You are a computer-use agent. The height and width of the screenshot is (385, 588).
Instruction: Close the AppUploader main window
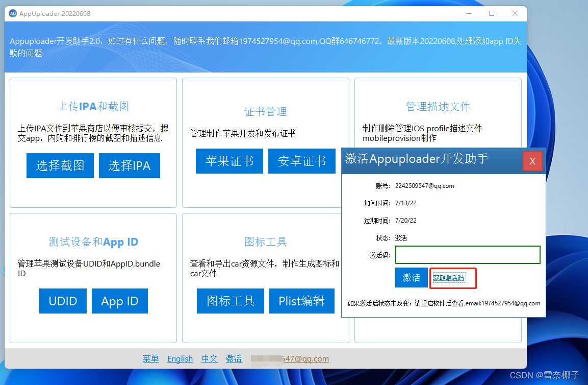click(515, 13)
